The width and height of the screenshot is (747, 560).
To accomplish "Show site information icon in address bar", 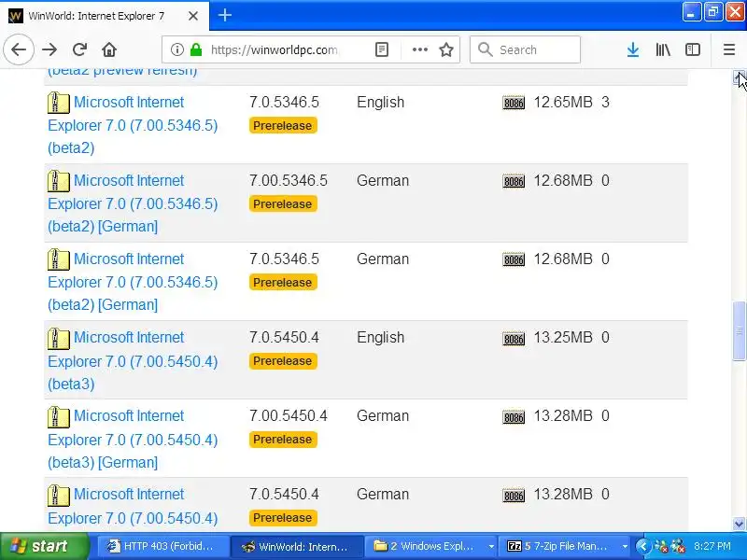I will pyautogui.click(x=176, y=49).
